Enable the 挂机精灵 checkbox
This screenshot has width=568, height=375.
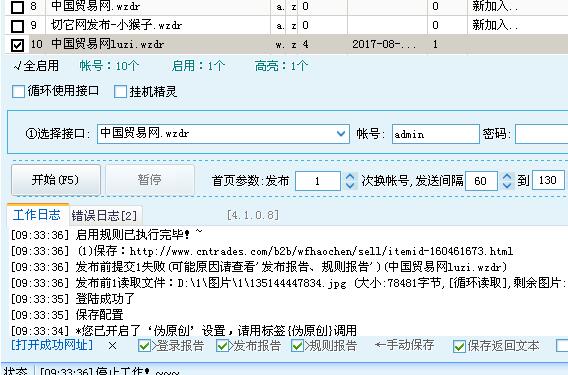[x=120, y=91]
